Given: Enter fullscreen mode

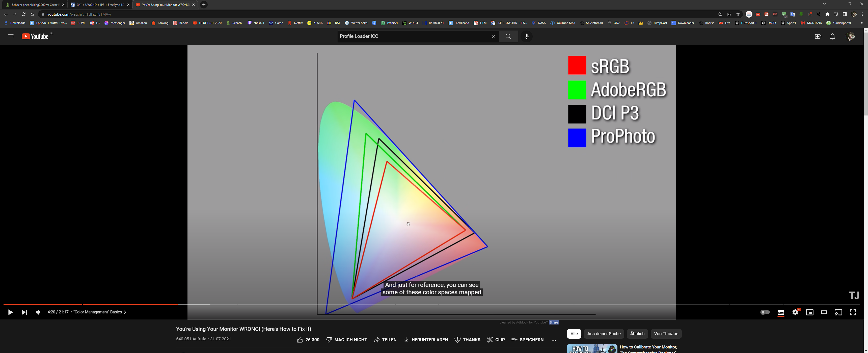Looking at the screenshot, I should 853,312.
